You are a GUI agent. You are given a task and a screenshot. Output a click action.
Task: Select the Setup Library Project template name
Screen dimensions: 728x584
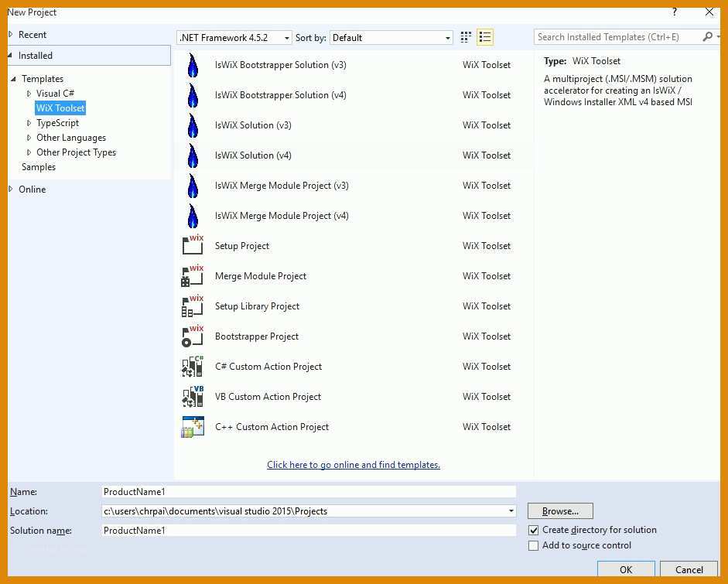257,306
